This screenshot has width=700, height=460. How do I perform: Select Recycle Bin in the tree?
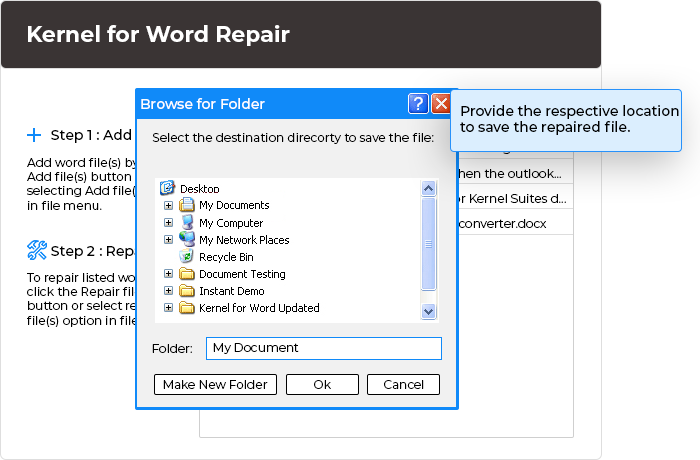pyautogui.click(x=226, y=257)
